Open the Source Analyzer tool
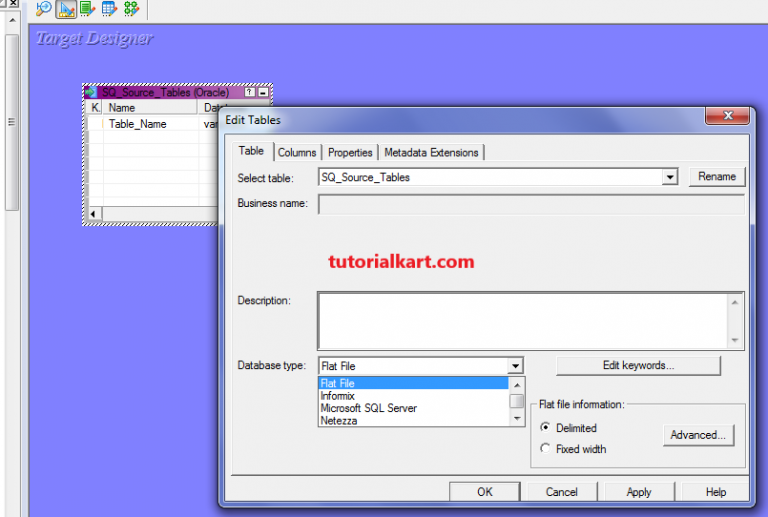Screen dimensions: 768x517 43,9
